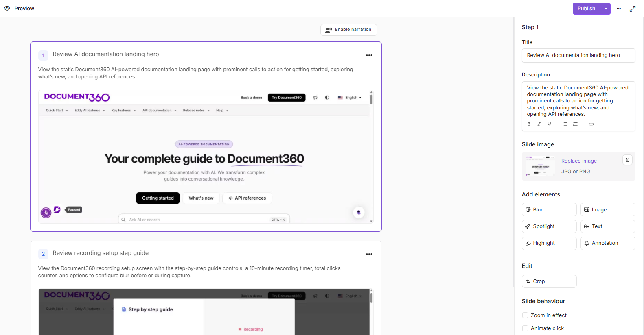The height and width of the screenshot is (335, 644).
Task: Click the Publish button
Action: coord(586,9)
